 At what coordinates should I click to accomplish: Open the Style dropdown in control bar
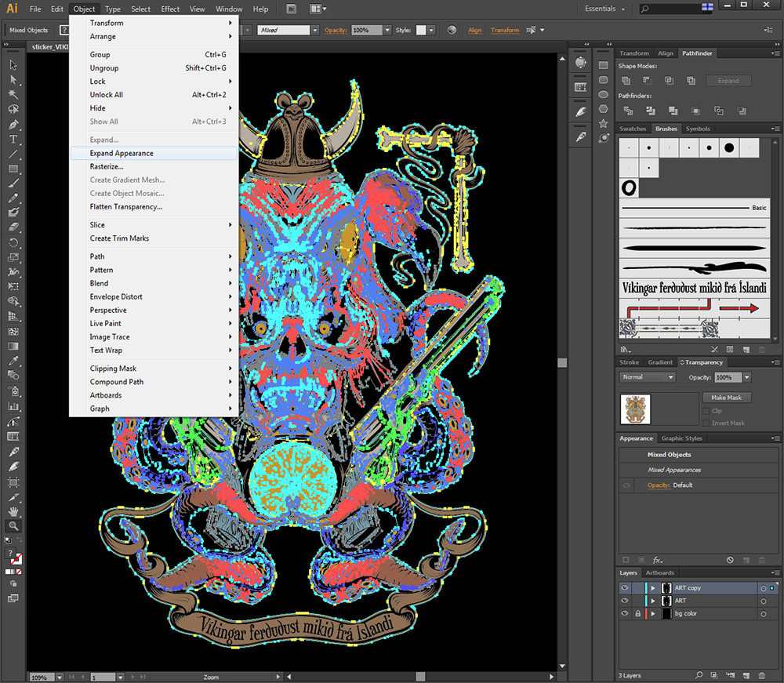[x=431, y=30]
